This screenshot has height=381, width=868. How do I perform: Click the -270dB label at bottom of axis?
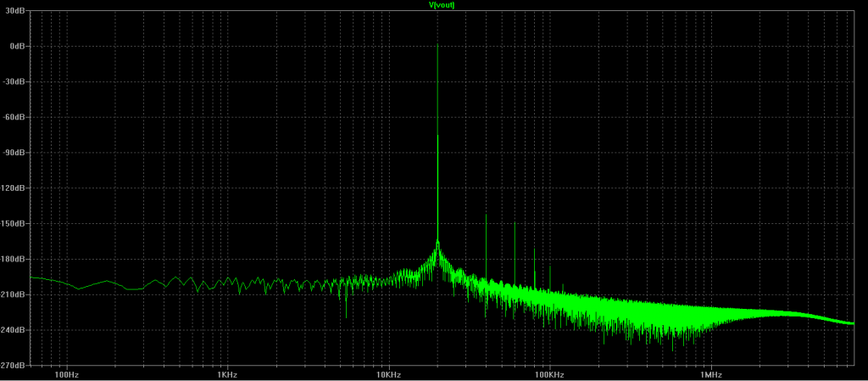coord(14,366)
